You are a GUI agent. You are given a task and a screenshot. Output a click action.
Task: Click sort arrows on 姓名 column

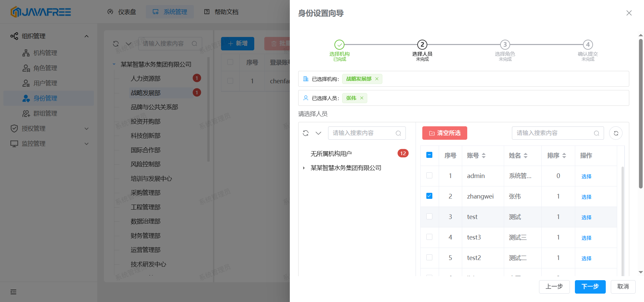point(526,156)
